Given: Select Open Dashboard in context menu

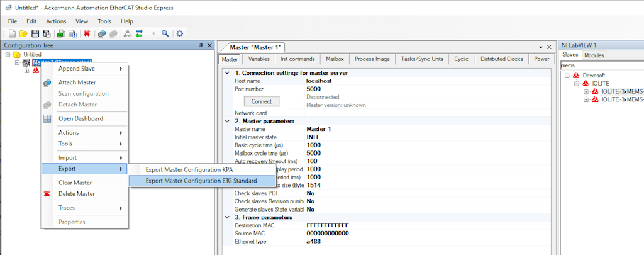Looking at the screenshot, I should click(x=85, y=119).
